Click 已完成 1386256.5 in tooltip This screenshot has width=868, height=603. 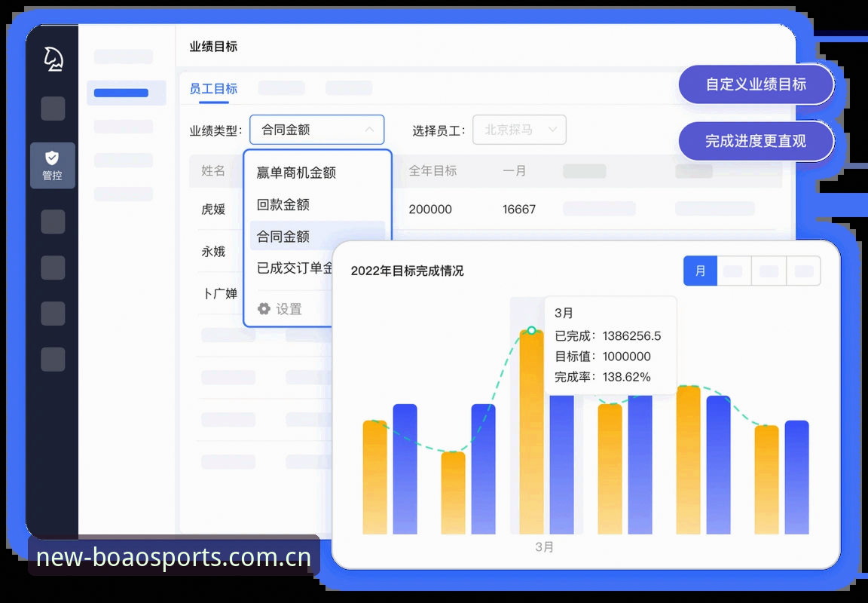pos(608,335)
